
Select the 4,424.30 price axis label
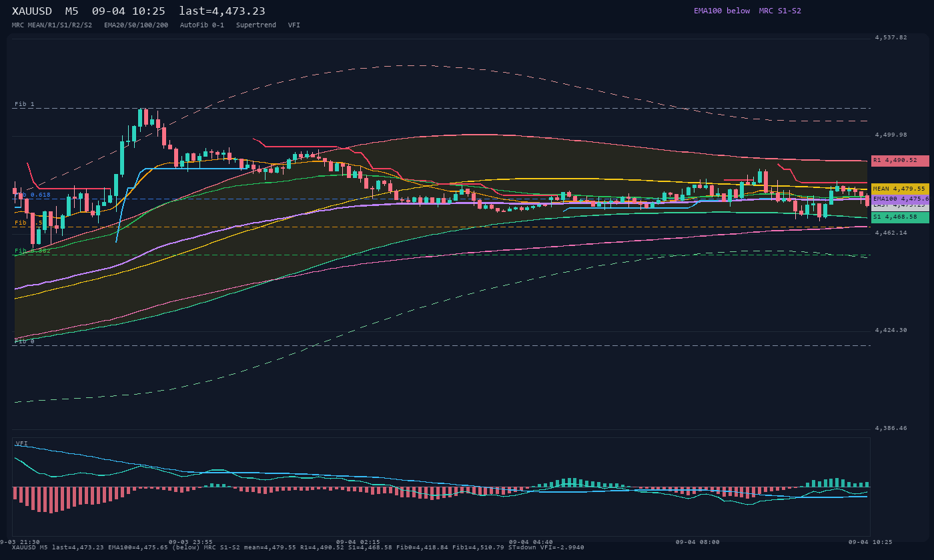tap(891, 330)
